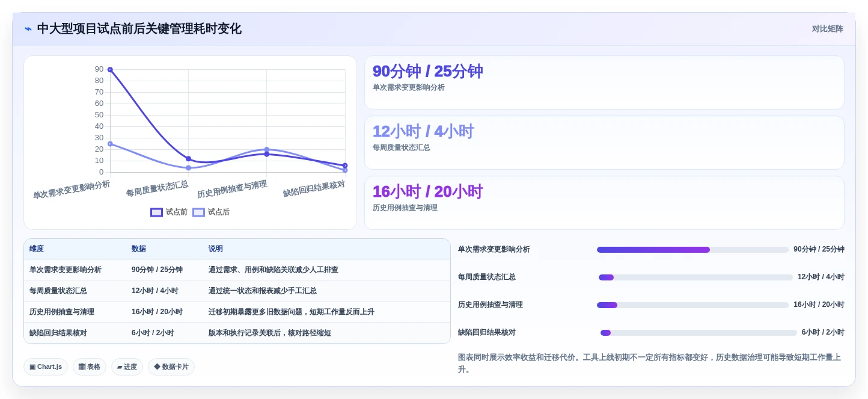The image size is (868, 399).
Task: Click the 表格 tag chip
Action: pos(90,367)
